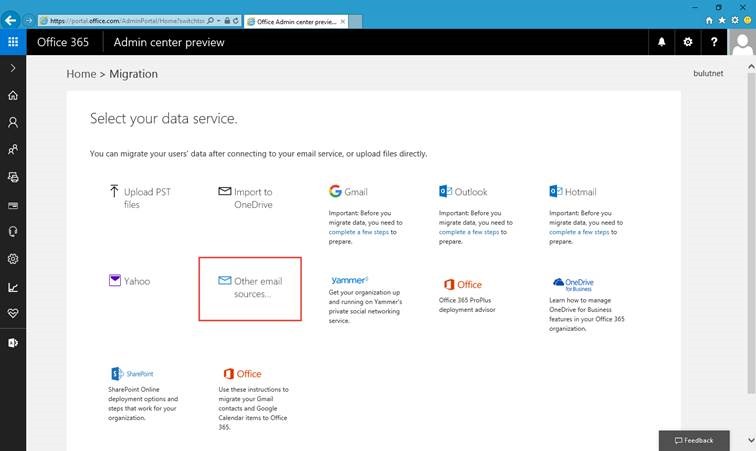The width and height of the screenshot is (756, 451).
Task: Expand the left navigation pane chevron
Action: point(13,68)
